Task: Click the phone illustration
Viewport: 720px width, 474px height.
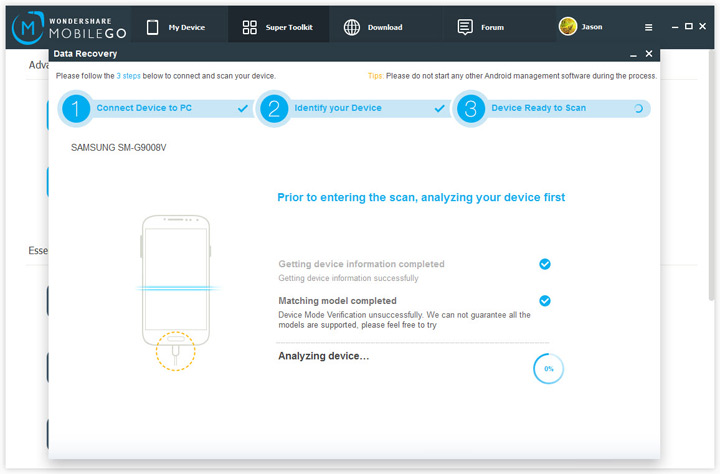Action: point(175,281)
